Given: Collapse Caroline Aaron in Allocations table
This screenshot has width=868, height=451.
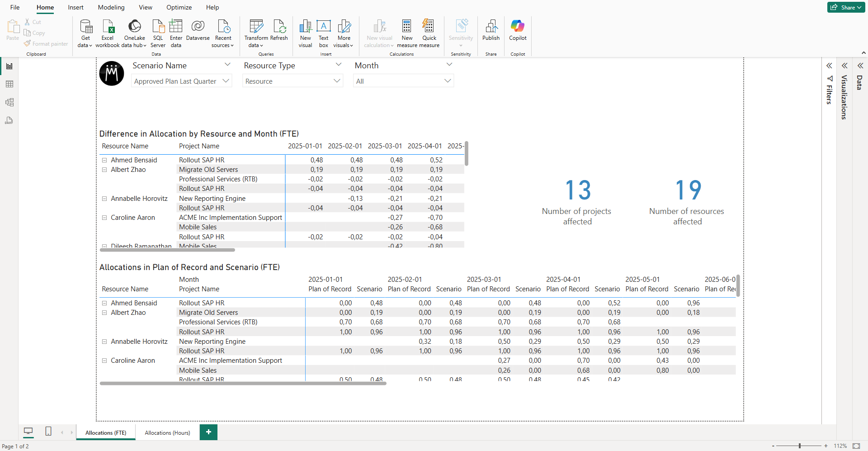Looking at the screenshot, I should [104, 361].
